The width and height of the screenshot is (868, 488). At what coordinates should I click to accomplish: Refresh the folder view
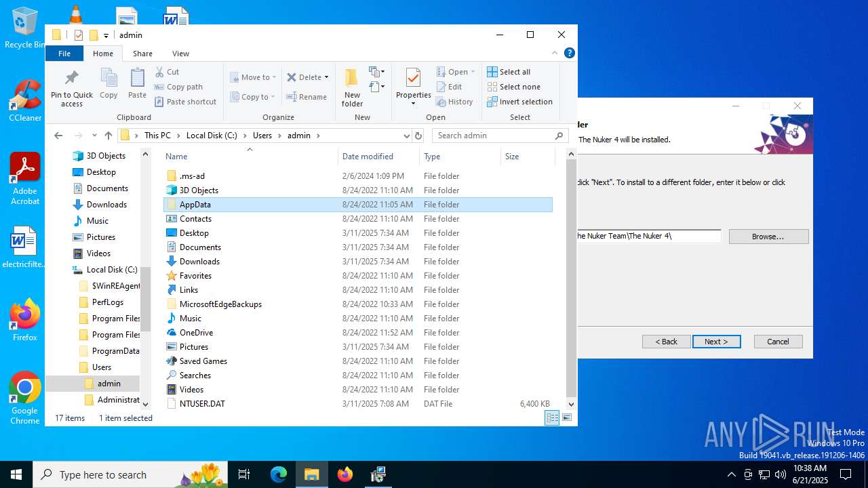tap(419, 136)
